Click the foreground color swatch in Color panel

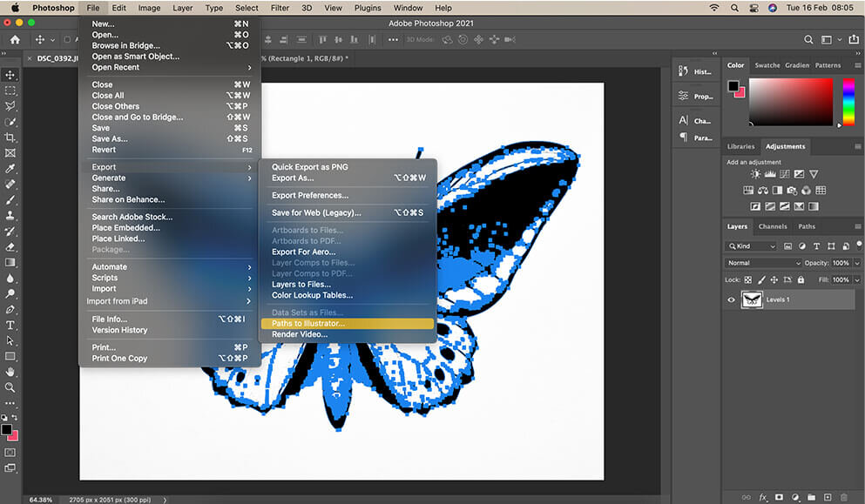click(x=733, y=86)
